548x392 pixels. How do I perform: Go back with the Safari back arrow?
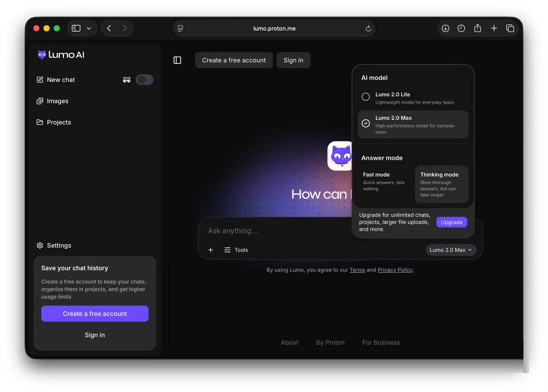click(x=109, y=28)
